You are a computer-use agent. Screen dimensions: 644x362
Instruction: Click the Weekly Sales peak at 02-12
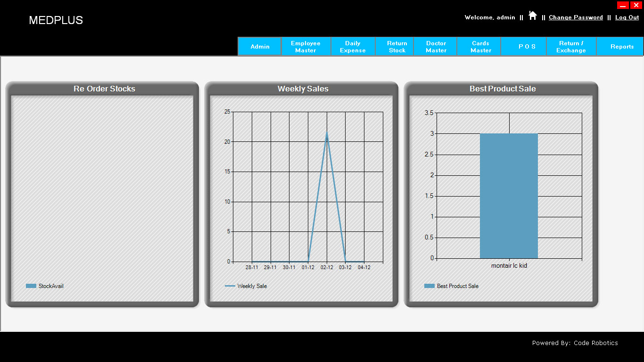click(327, 132)
